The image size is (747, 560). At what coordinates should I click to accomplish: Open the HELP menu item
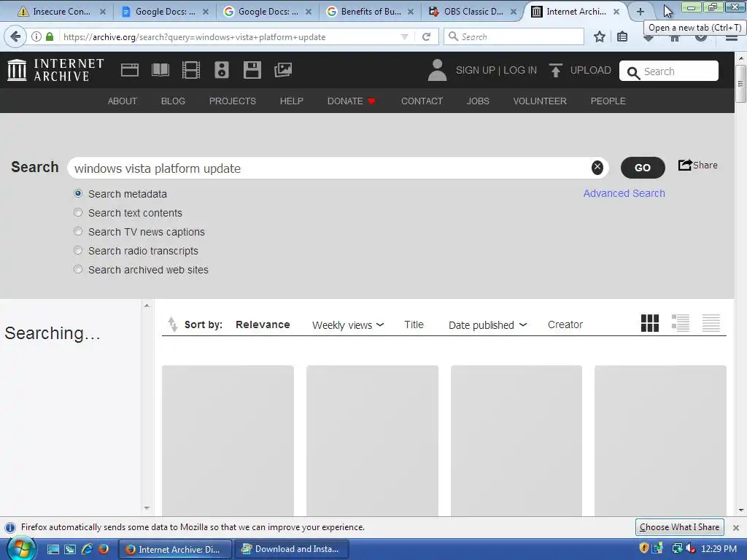pyautogui.click(x=292, y=101)
